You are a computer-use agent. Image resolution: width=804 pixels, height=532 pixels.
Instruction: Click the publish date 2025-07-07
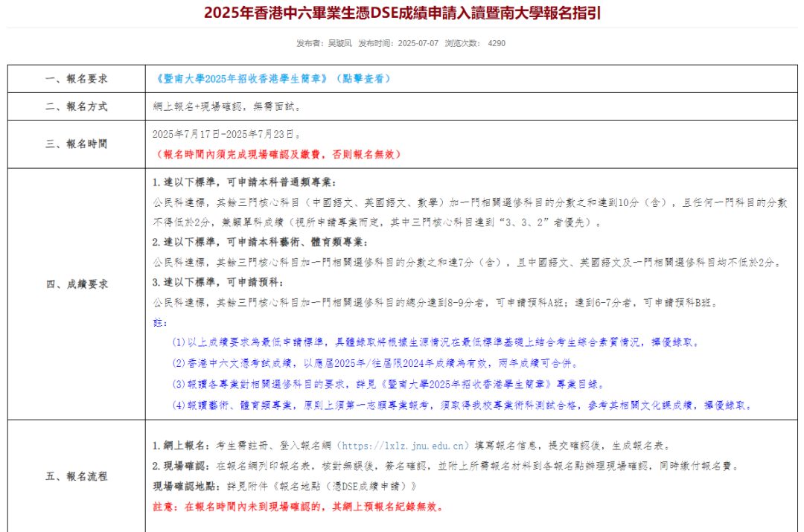pyautogui.click(x=418, y=43)
